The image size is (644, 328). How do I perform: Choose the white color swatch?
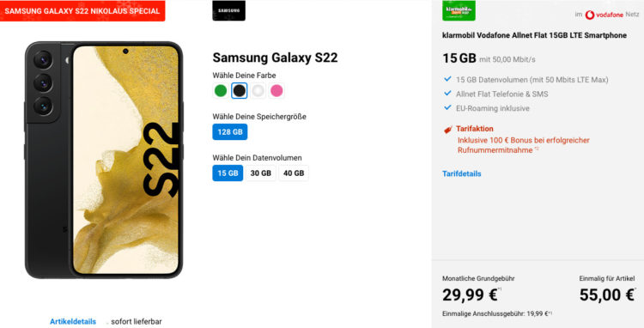[x=258, y=91]
